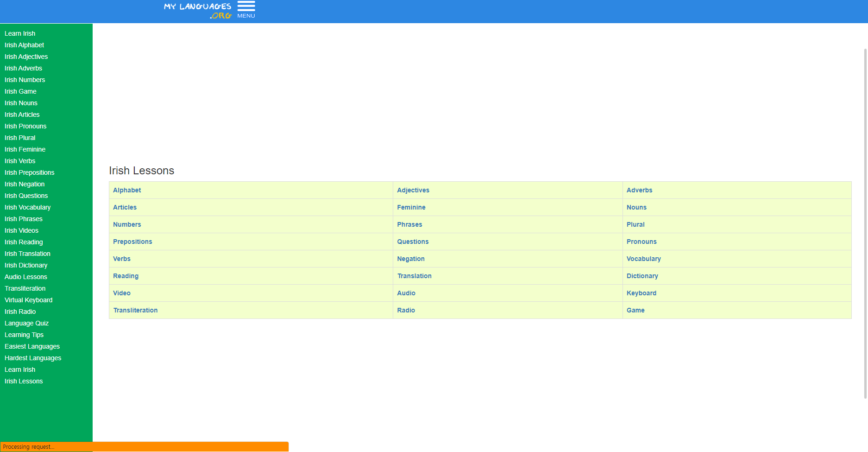This screenshot has height=452, width=868.
Task: Open the Virtual Keyboard page
Action: point(28,300)
